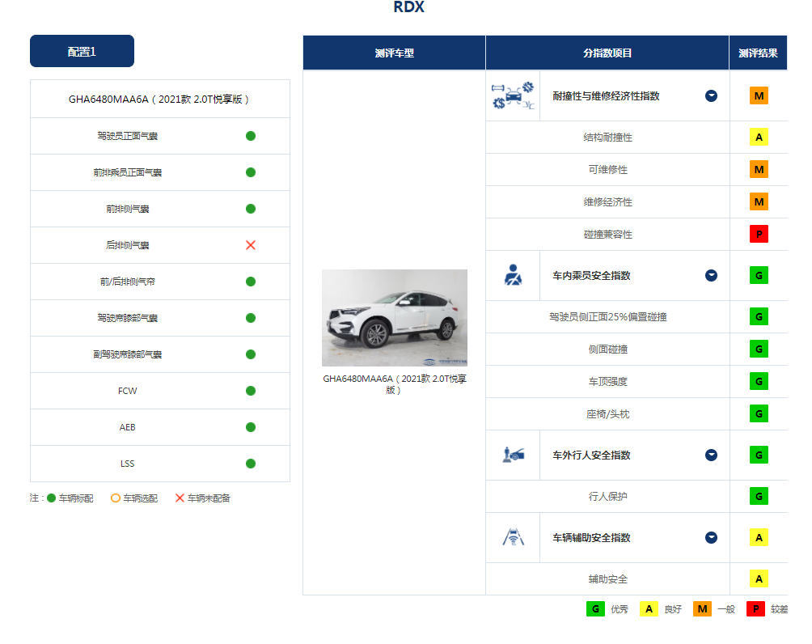Click the 测评车型 column header
The width and height of the screenshot is (812, 644).
(394, 53)
